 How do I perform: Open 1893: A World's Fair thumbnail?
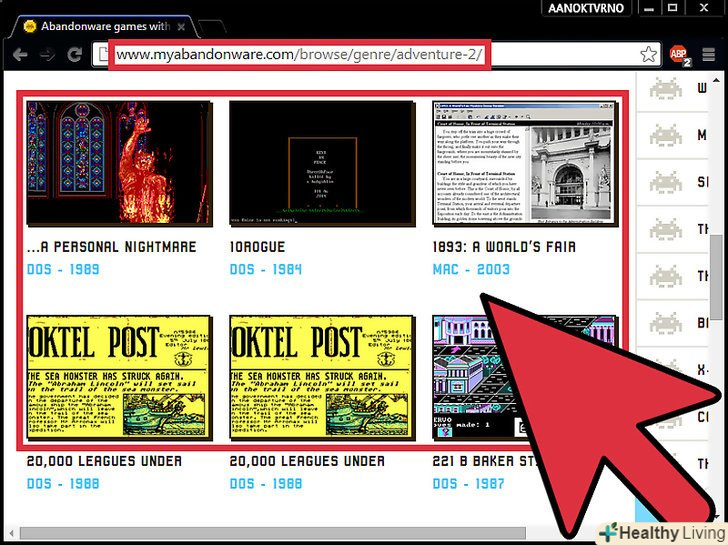[x=525, y=164]
